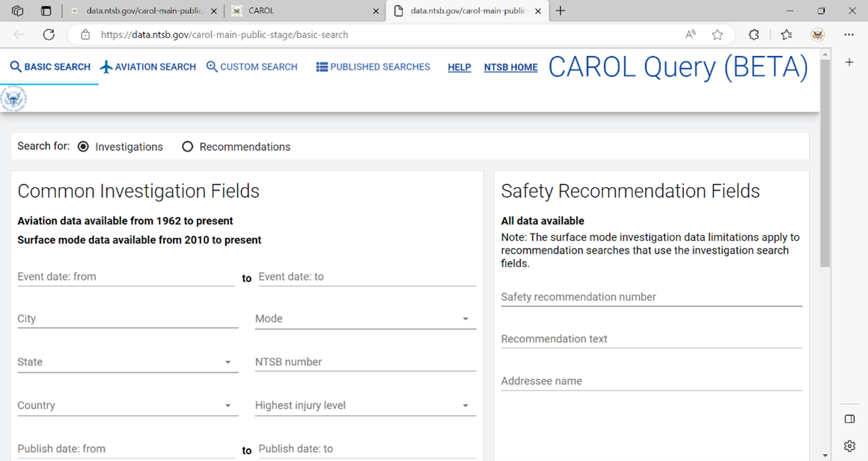The height and width of the screenshot is (461, 868).
Task: Open the browser settings and more menu
Action: coord(849,35)
